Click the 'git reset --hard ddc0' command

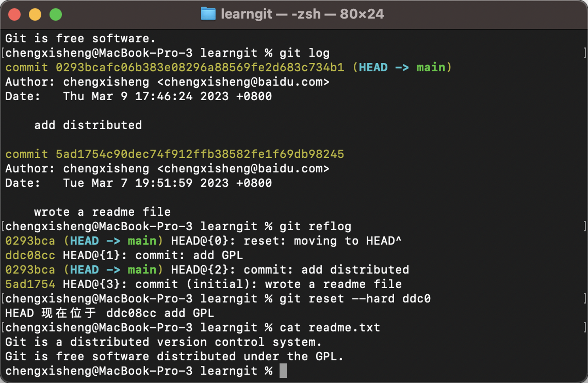coord(355,299)
